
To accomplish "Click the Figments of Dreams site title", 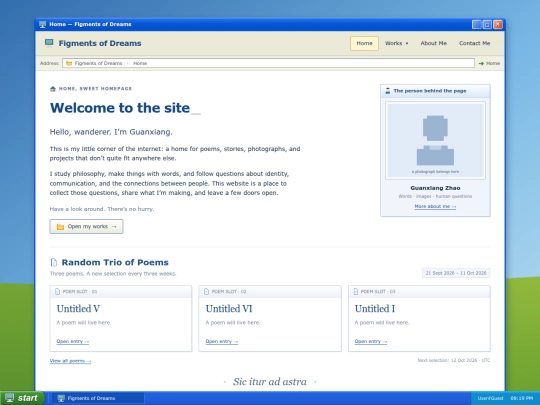I will pos(100,43).
